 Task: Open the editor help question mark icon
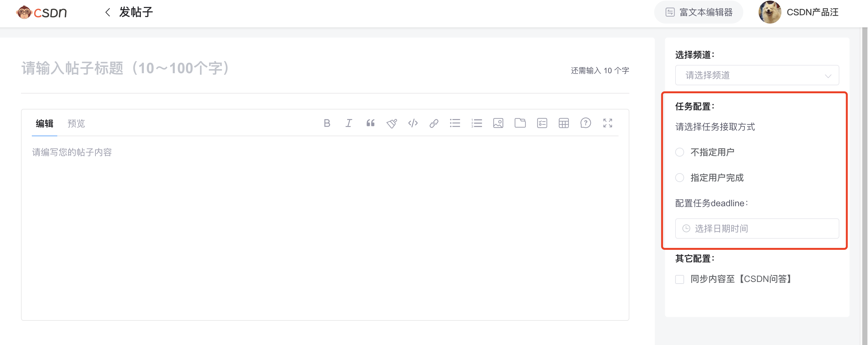[x=585, y=123]
